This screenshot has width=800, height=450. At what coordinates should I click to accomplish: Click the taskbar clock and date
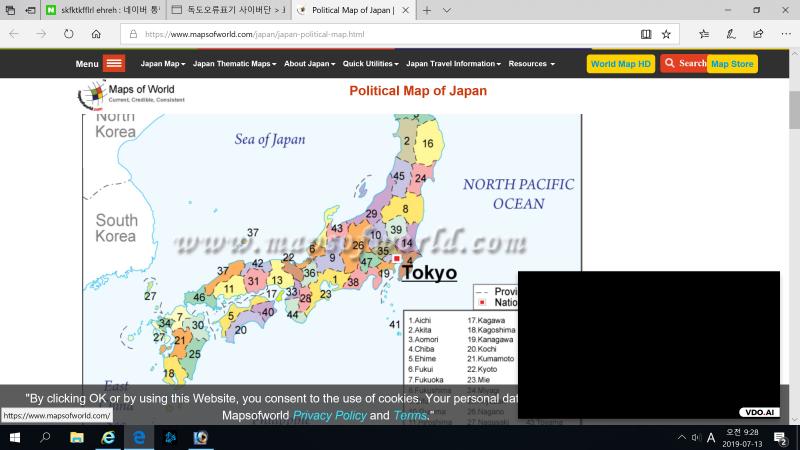(741, 438)
